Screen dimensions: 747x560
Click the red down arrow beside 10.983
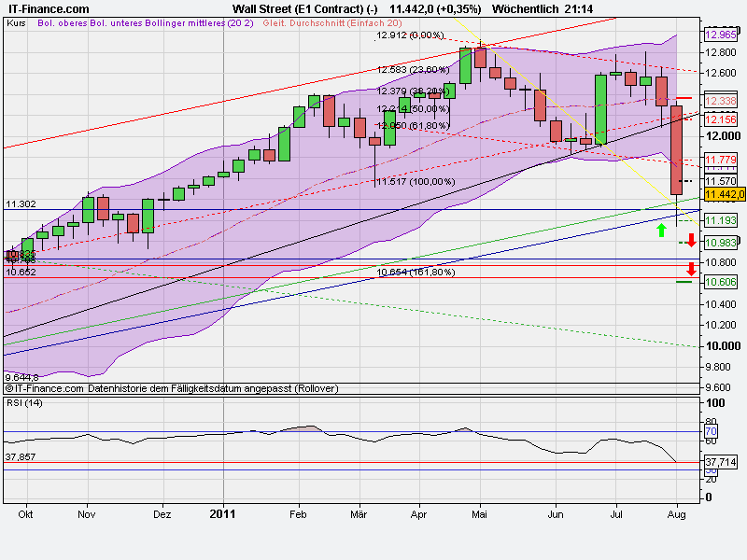pos(691,240)
